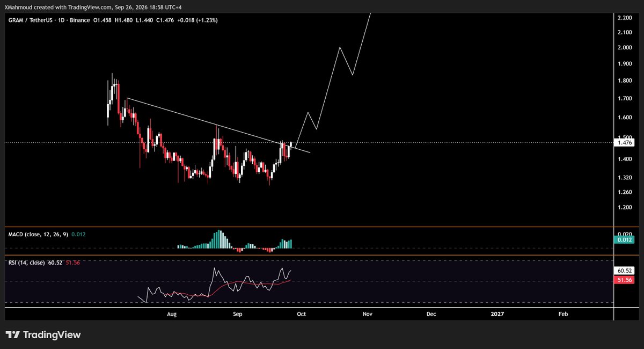Click the 1.900 price scale label

point(624,64)
